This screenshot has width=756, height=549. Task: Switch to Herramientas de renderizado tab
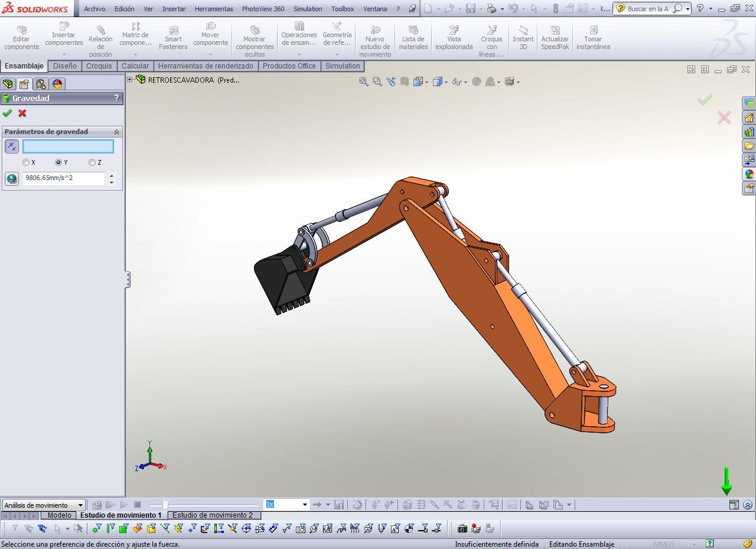206,66
